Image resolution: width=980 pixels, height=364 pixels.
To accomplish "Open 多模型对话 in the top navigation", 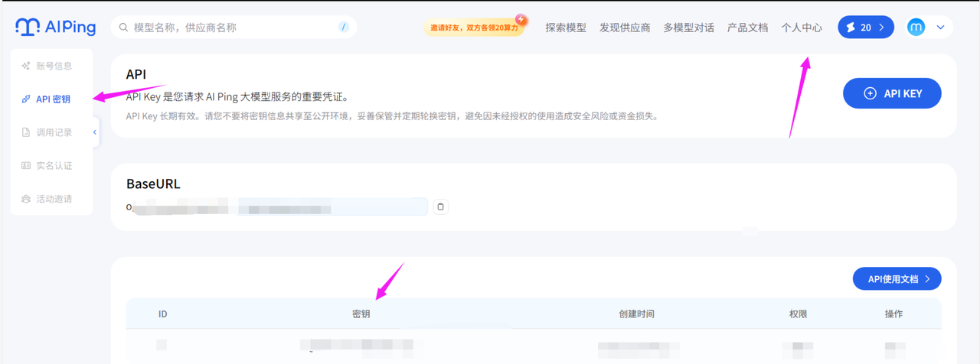I will click(688, 28).
